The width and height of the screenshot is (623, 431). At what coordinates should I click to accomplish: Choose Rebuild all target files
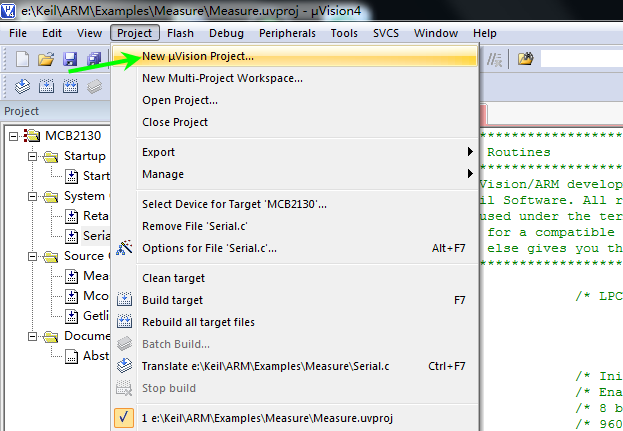pyautogui.click(x=295, y=322)
